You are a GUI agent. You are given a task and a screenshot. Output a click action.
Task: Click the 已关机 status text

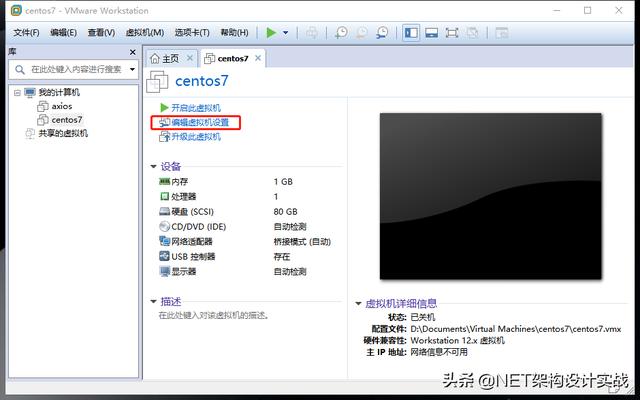423,317
